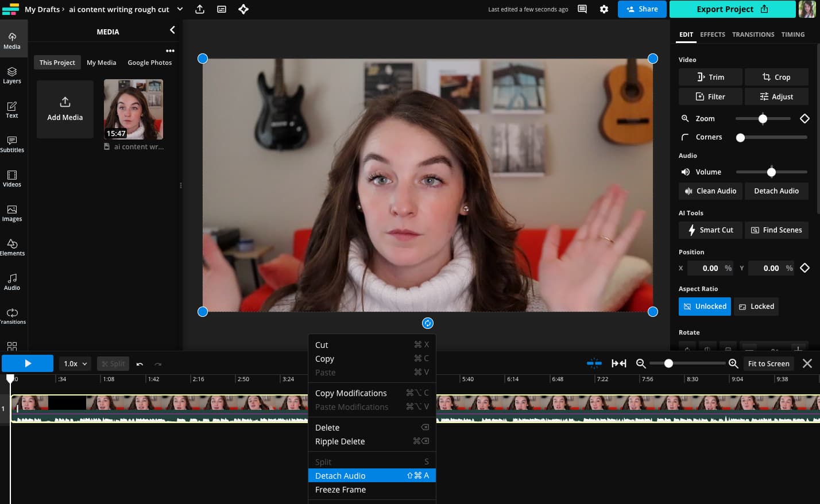Click the undo arrow above the timeline
The width and height of the screenshot is (820, 504).
point(138,363)
